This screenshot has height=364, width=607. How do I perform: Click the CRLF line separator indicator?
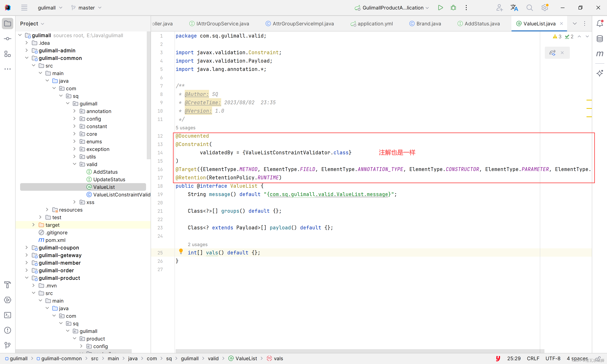tap(533, 358)
